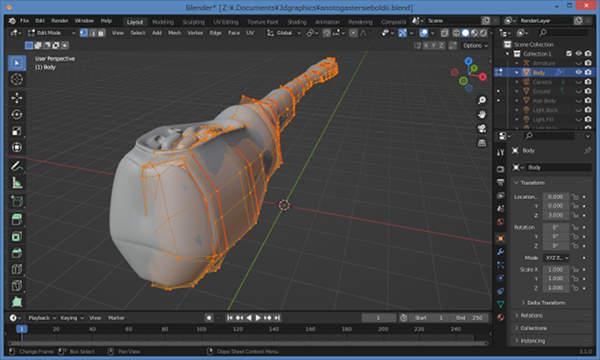This screenshot has height=360, width=600.
Task: Open the Object properties orange tab
Action: click(x=501, y=238)
